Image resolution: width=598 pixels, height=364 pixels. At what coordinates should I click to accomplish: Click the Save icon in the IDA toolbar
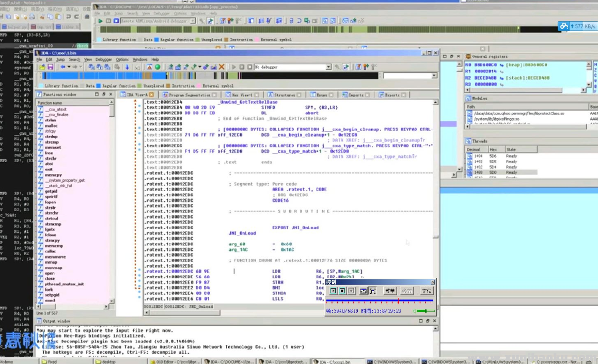[x=50, y=67]
